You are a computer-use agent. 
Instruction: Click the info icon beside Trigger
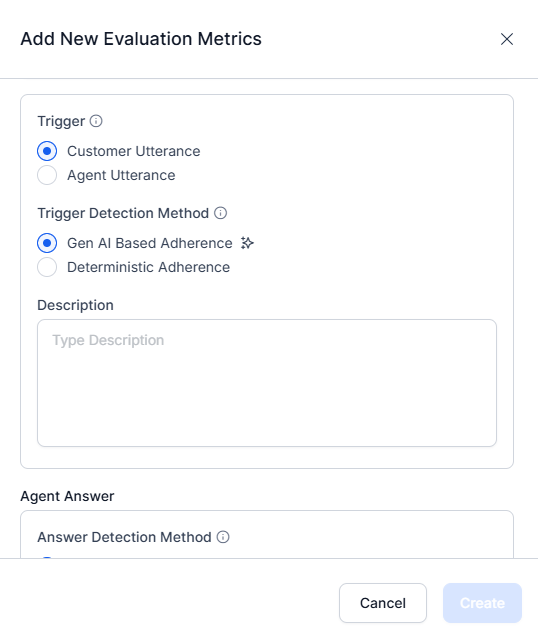point(96,121)
